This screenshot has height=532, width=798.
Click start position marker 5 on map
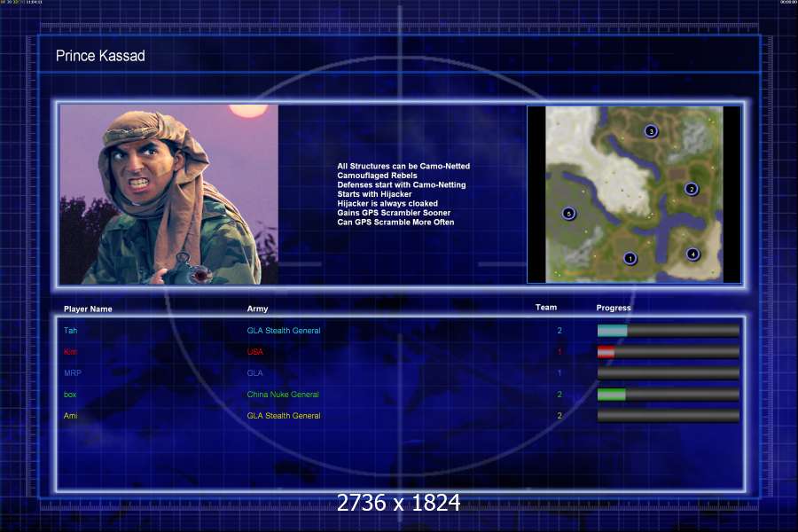click(568, 214)
